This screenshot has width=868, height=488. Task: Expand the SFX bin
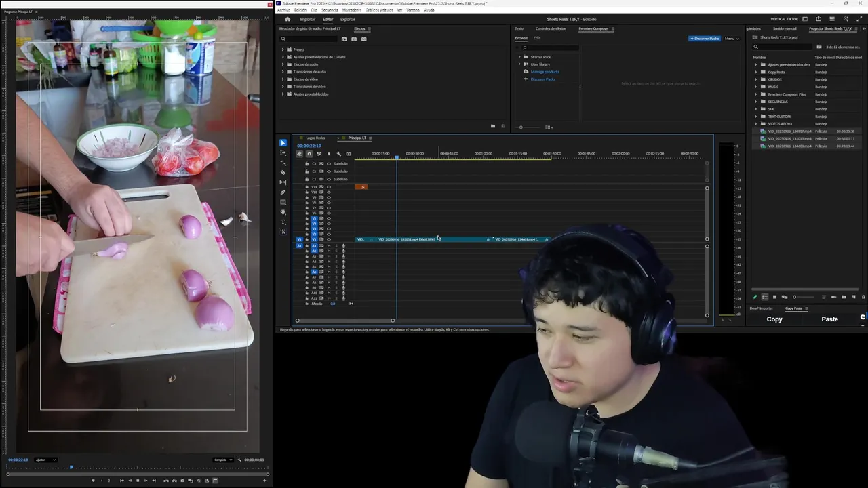[755, 108]
